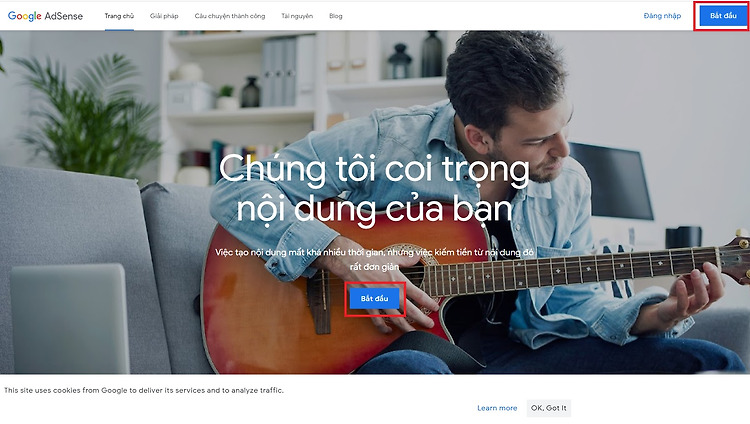Click the subheading about kiếm tiền từ nội dung
This screenshot has width=750, height=424.
[375, 259]
